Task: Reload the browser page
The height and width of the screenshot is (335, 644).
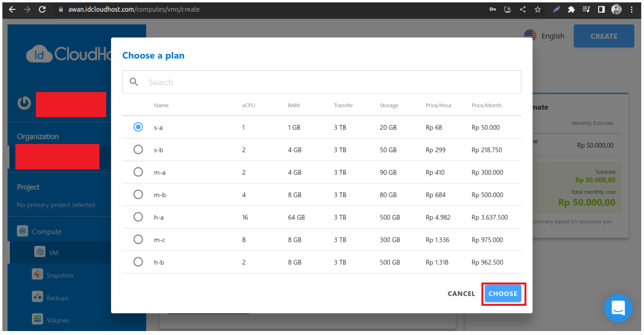Action: coord(42,9)
